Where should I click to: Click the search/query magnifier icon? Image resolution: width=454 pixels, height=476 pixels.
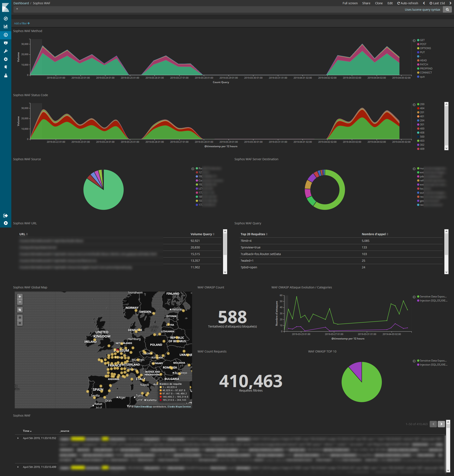coord(448,9)
